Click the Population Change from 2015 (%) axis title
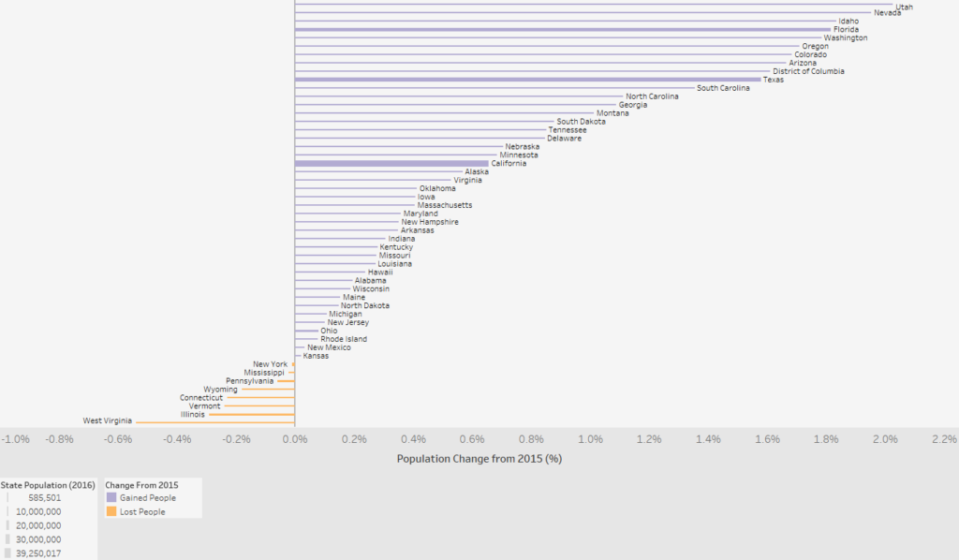This screenshot has width=959, height=560. pos(479,459)
